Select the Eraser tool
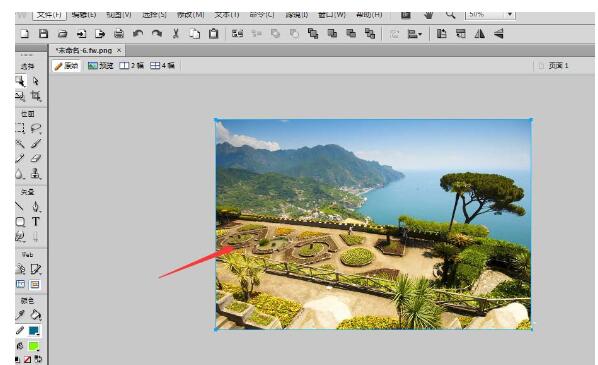This screenshot has width=598, height=365. click(x=35, y=158)
